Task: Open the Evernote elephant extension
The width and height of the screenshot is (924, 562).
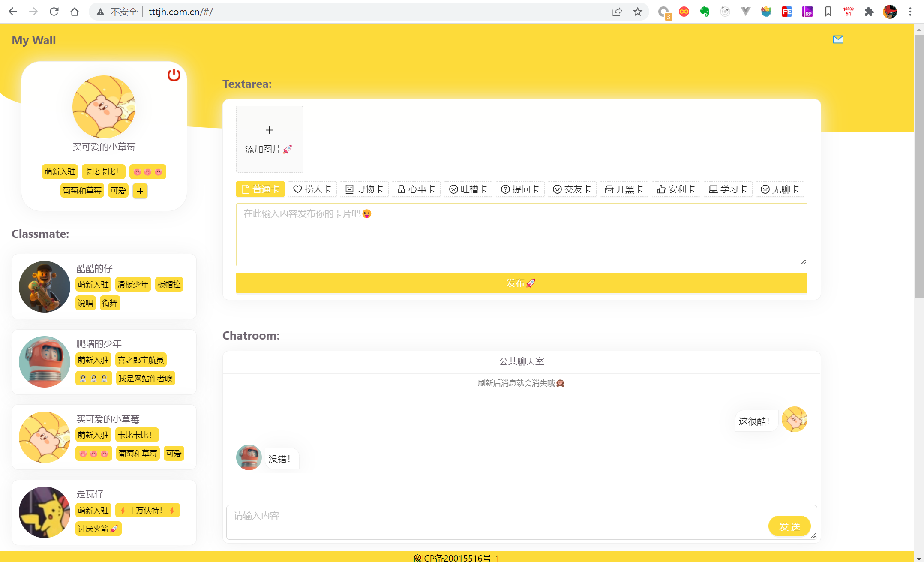Action: (704, 12)
